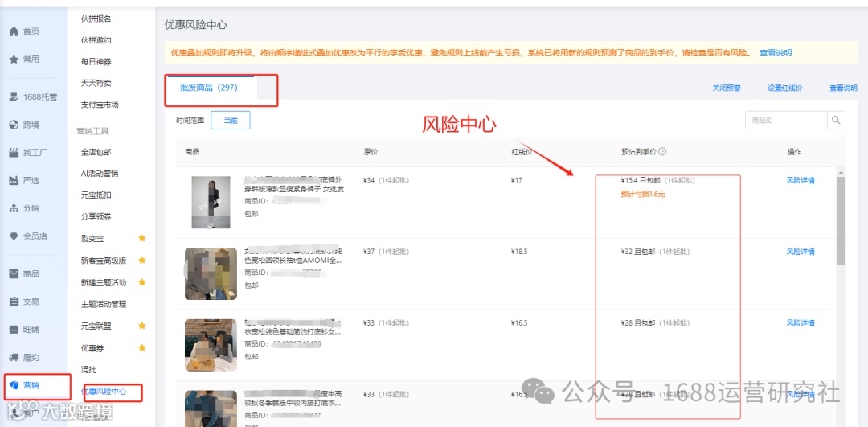868x427 pixels.
Task: Open the 每日神券 menu item
Action: pyautogui.click(x=96, y=61)
